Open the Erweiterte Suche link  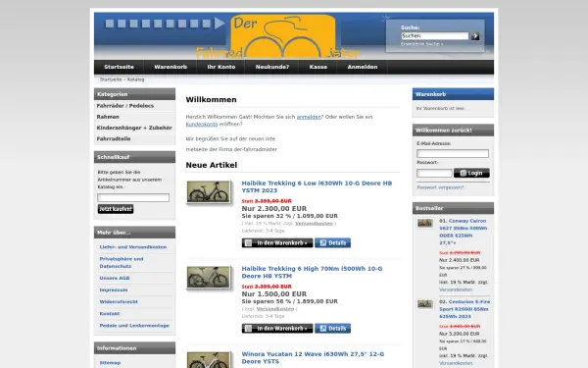tap(421, 44)
